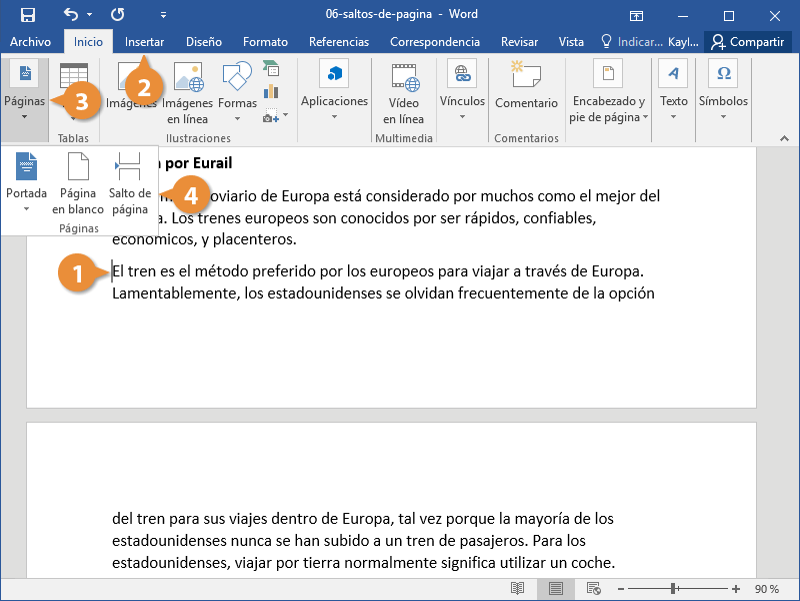Insert online pictures with Imágenes en línea
Viewport: 800px width, 601px height.
[x=188, y=93]
